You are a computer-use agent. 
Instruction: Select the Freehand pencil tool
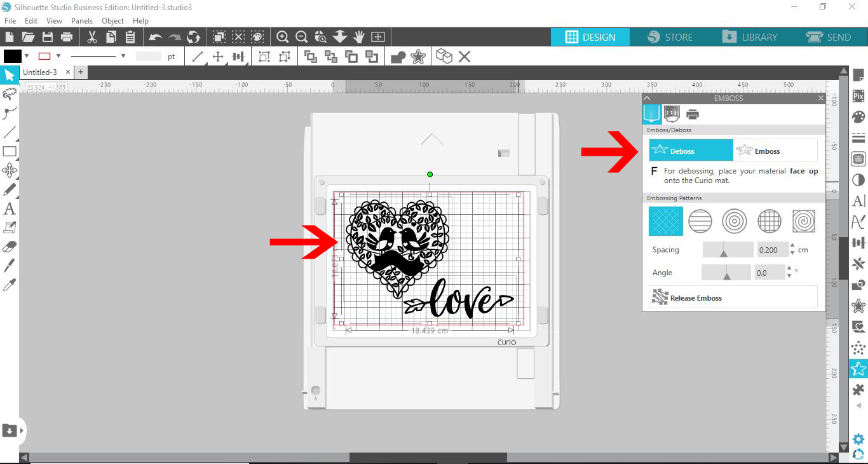click(x=10, y=189)
